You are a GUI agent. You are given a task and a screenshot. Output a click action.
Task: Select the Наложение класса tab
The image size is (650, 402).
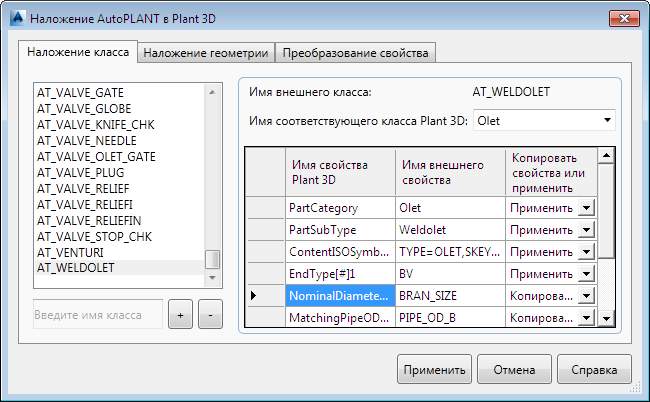78,52
